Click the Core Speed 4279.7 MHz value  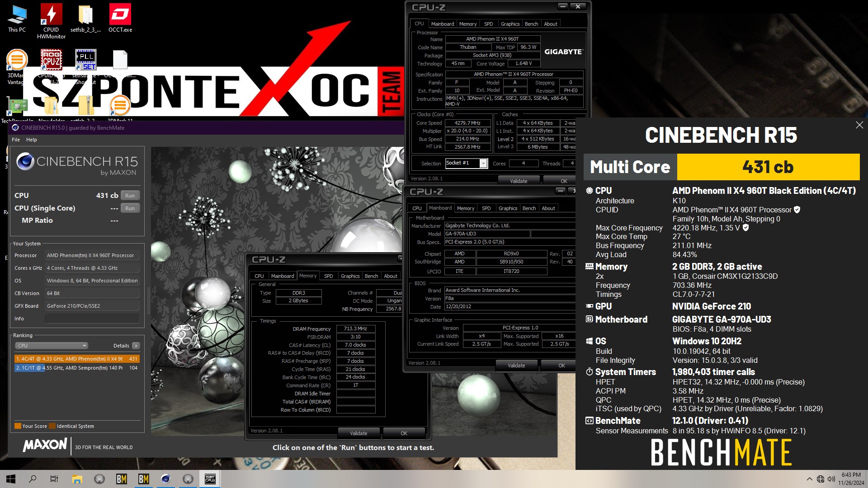click(468, 123)
